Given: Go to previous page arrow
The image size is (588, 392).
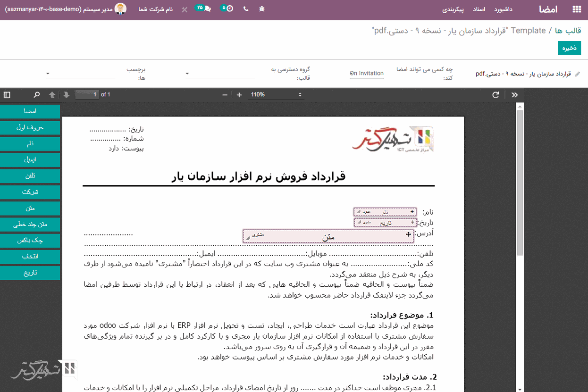Looking at the screenshot, I should pos(52,95).
